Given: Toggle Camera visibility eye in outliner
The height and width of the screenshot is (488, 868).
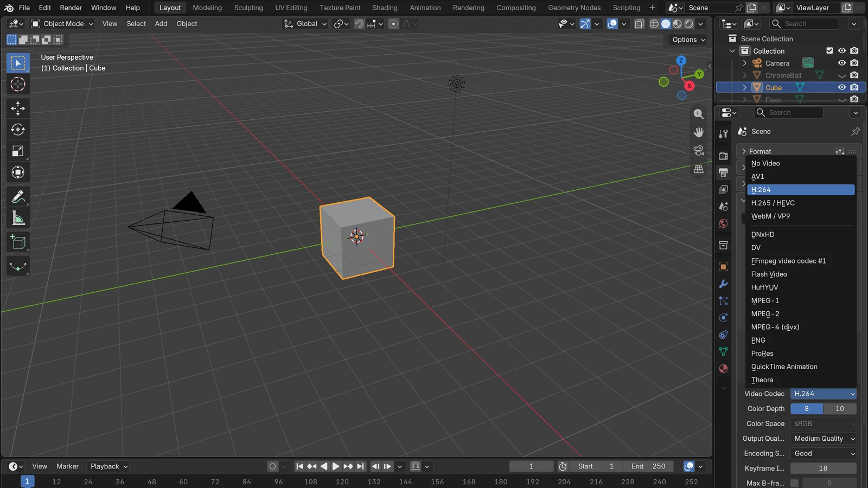Looking at the screenshot, I should point(842,63).
